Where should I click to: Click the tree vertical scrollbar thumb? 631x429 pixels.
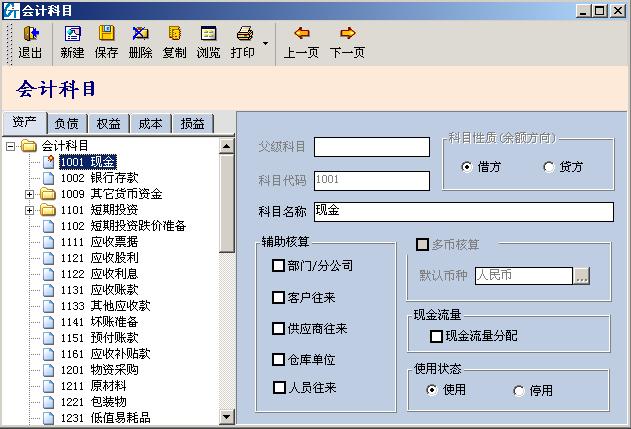pos(227,203)
